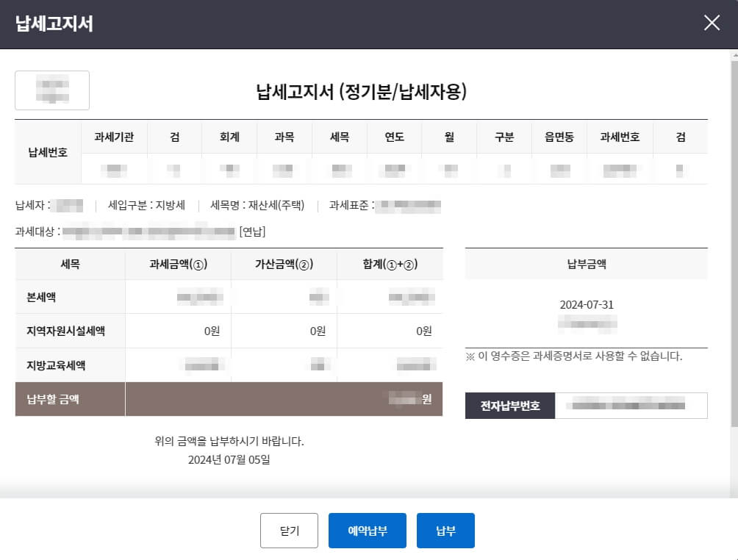Click the 닫기 close button

tap(289, 530)
